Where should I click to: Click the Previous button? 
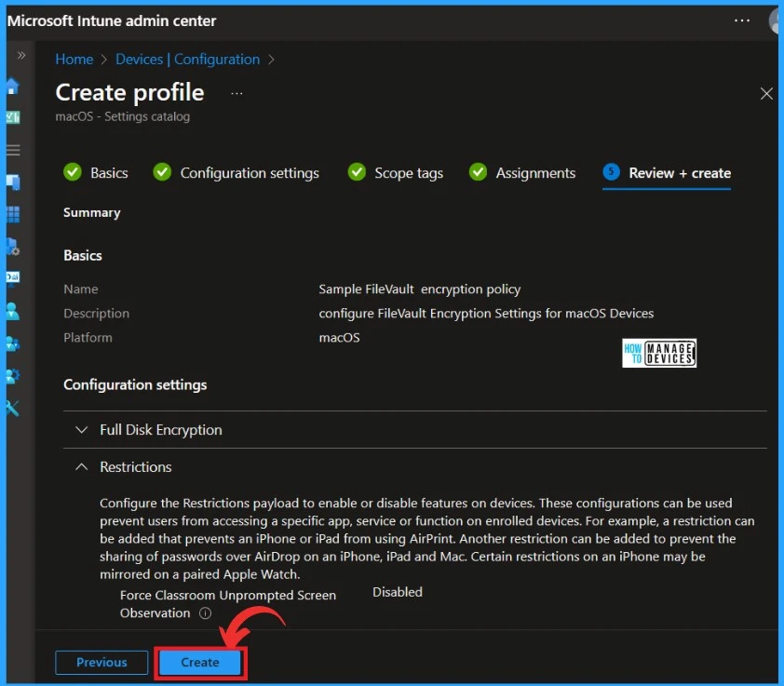click(x=101, y=663)
